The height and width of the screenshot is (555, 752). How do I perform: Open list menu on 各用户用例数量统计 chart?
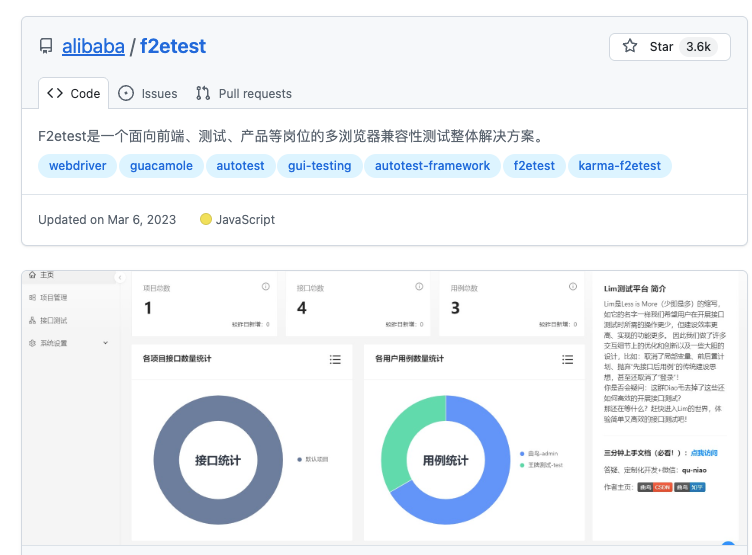click(567, 359)
